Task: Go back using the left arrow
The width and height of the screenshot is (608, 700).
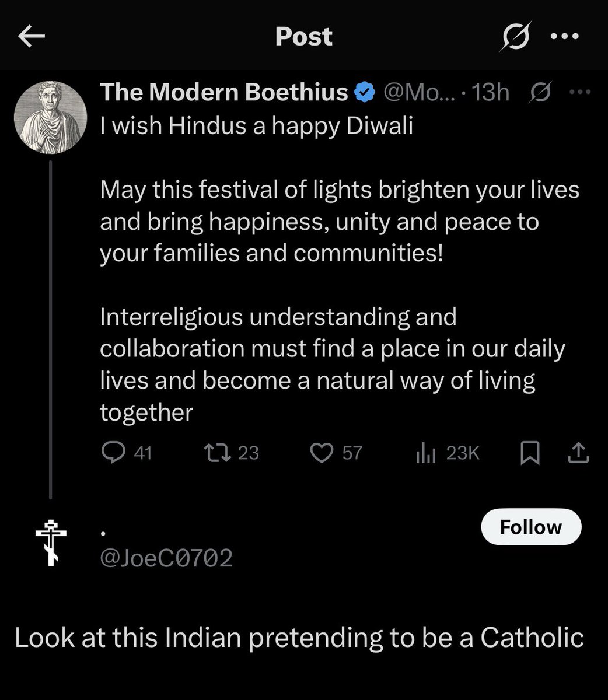Action: click(32, 37)
